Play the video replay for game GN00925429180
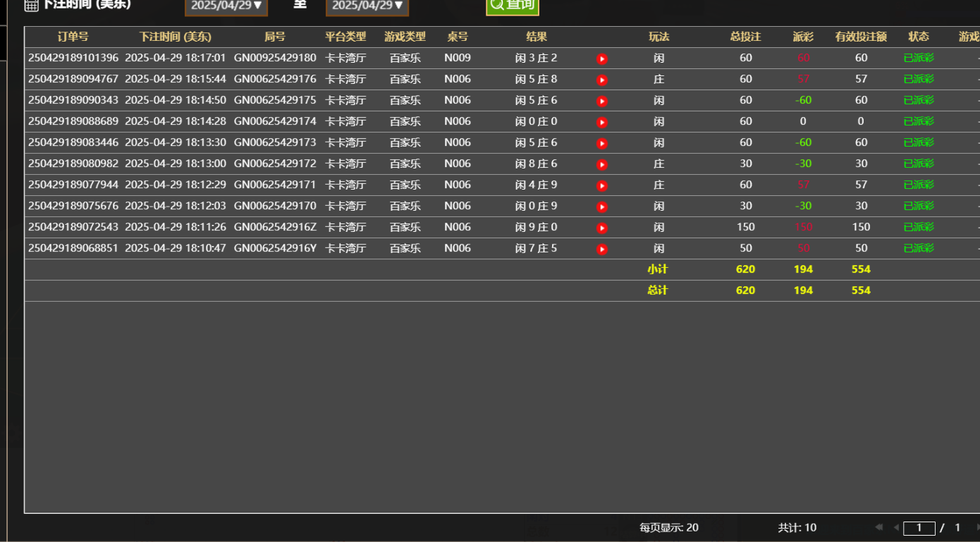The width and height of the screenshot is (980, 542). tap(601, 58)
